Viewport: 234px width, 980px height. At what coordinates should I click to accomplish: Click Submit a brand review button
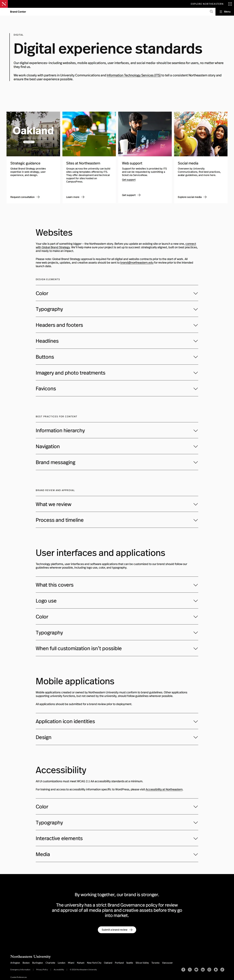(x=117, y=929)
